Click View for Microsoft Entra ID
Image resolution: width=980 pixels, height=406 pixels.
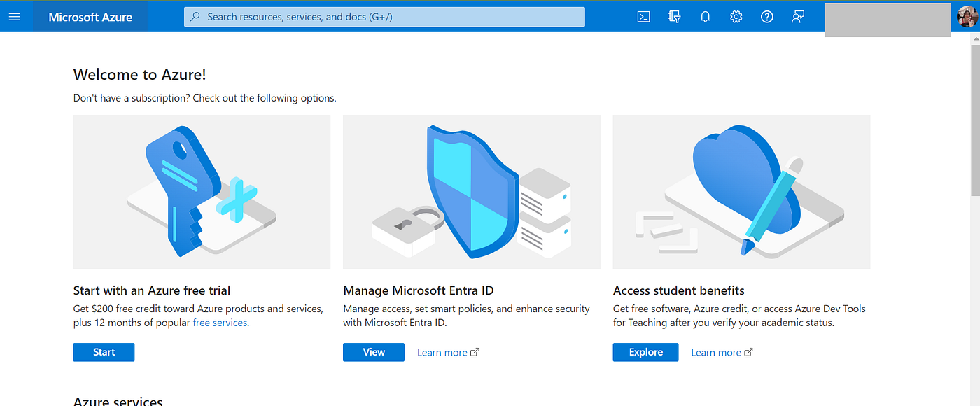point(374,352)
